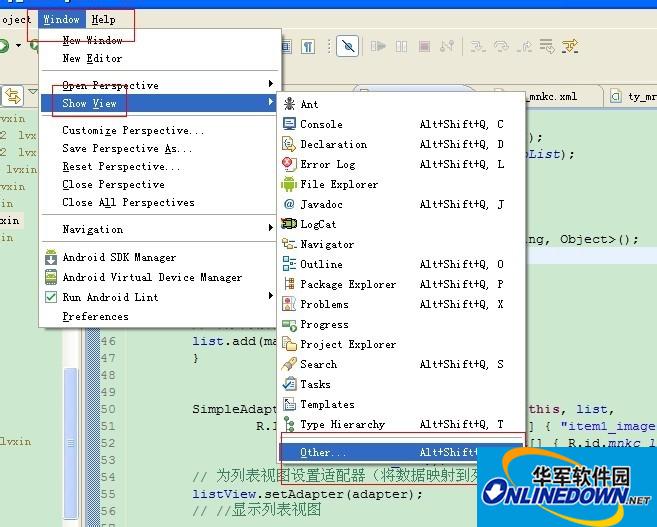Click the Resume debug toolbar icon
This screenshot has height=527, width=657.
pyautogui.click(x=378, y=46)
